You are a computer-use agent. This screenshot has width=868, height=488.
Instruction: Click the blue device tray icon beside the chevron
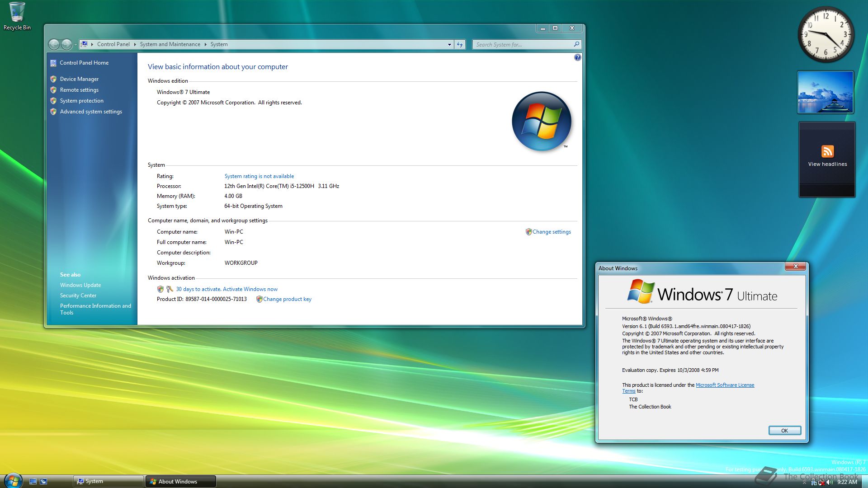tap(813, 482)
